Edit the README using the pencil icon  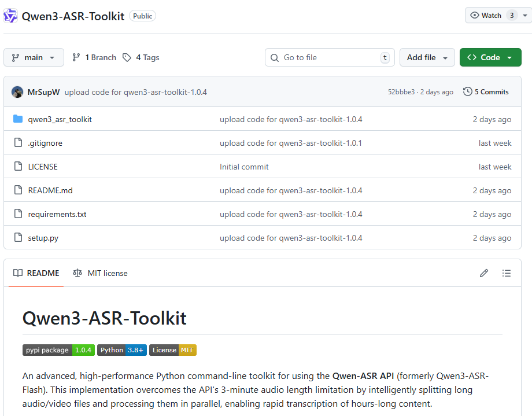(484, 273)
